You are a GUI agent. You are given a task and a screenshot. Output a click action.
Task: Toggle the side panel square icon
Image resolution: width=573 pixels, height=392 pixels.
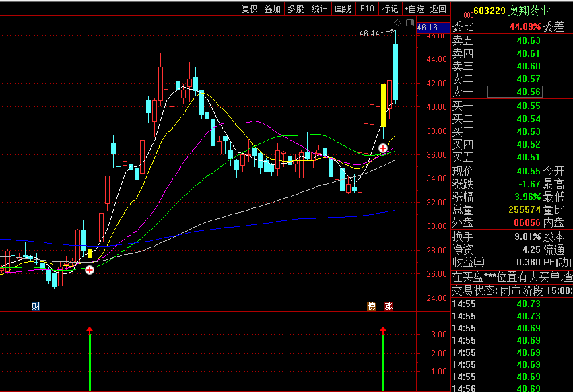pos(410,23)
